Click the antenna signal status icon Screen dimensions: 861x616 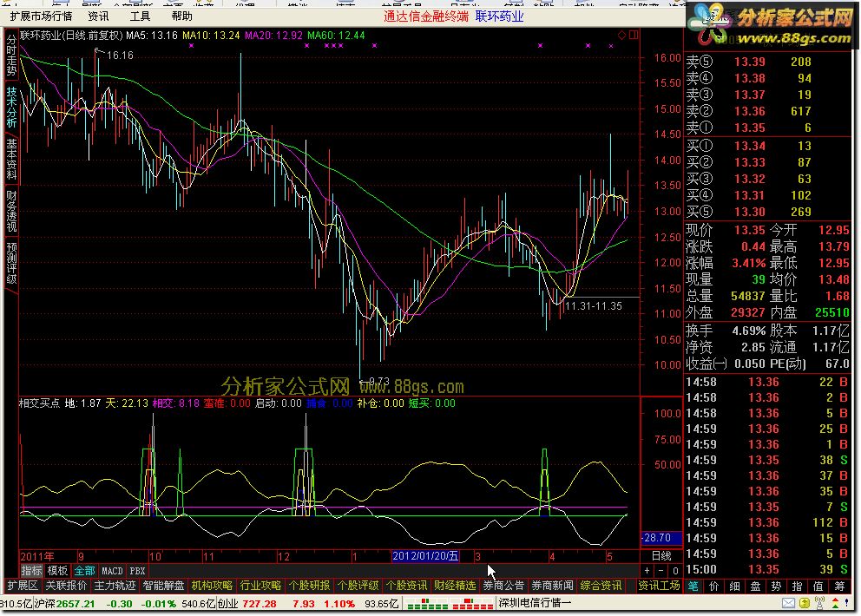pyautogui.click(x=820, y=603)
